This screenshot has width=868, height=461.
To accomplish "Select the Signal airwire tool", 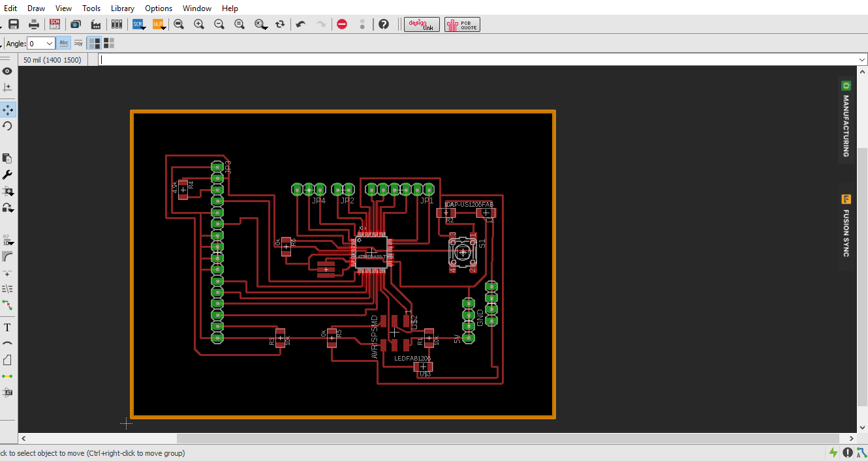I will [8, 376].
